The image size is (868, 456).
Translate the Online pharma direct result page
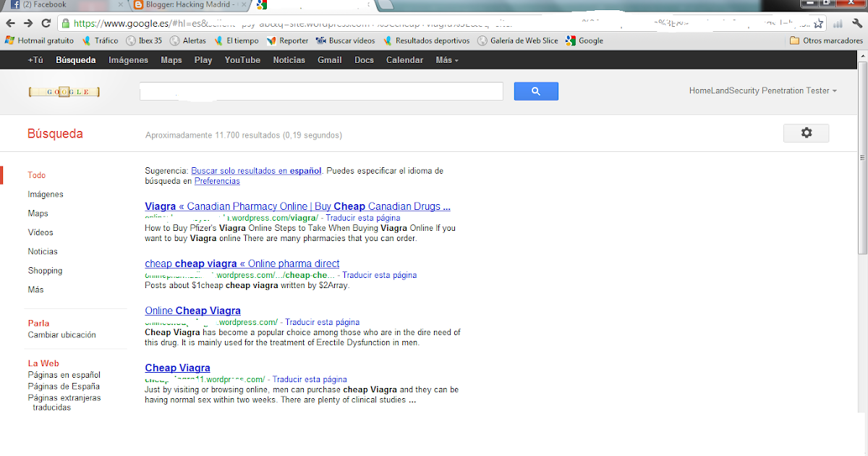tap(380, 275)
